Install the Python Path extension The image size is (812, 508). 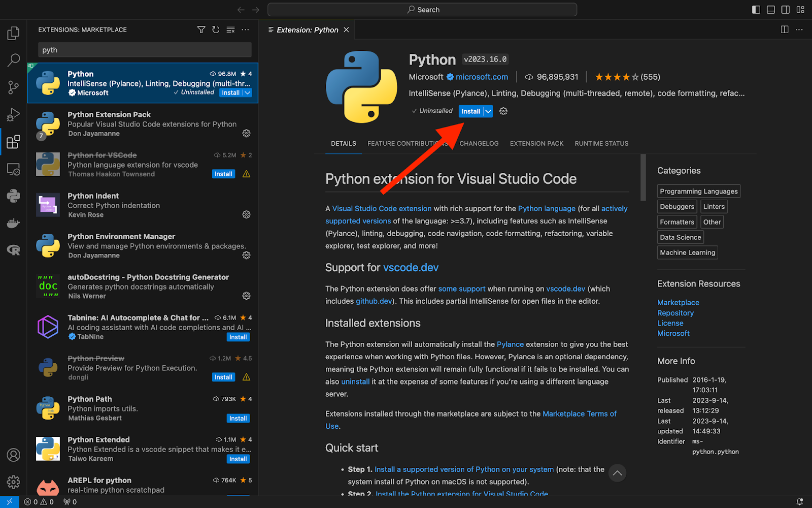(x=238, y=418)
